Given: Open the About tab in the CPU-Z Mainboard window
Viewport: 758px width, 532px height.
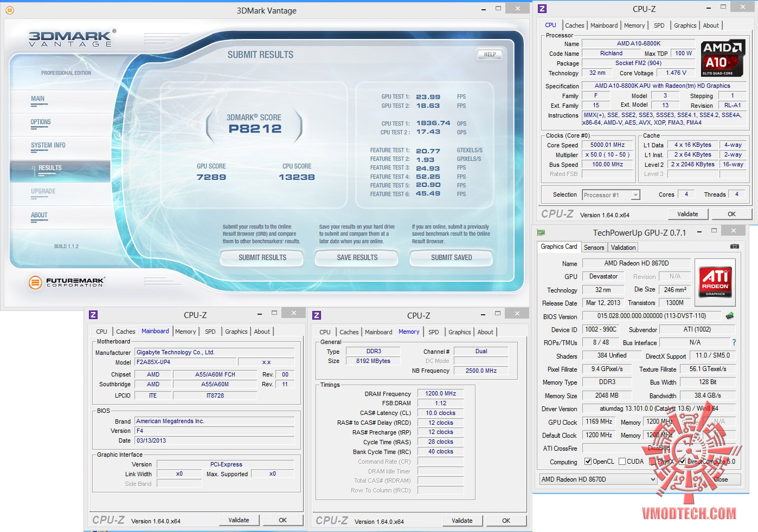Looking at the screenshot, I should coord(262,332).
